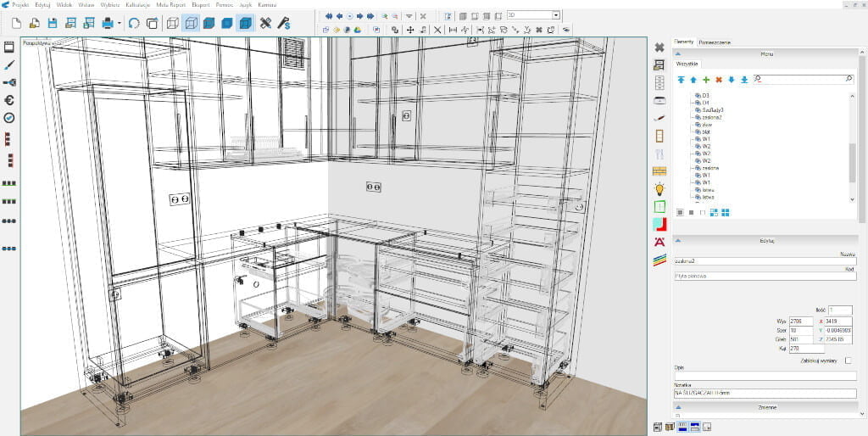Viewport: 868px width, 436px height.
Task: Toggle the highlighted textured cube view mode
Action: 245,23
